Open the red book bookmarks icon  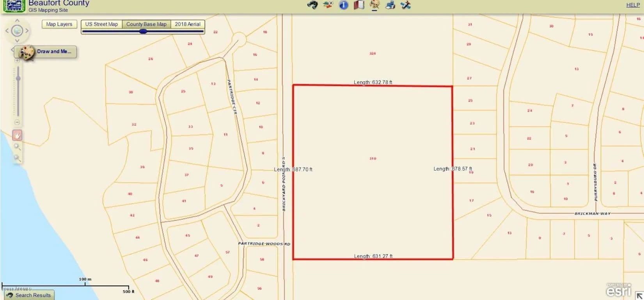click(359, 5)
